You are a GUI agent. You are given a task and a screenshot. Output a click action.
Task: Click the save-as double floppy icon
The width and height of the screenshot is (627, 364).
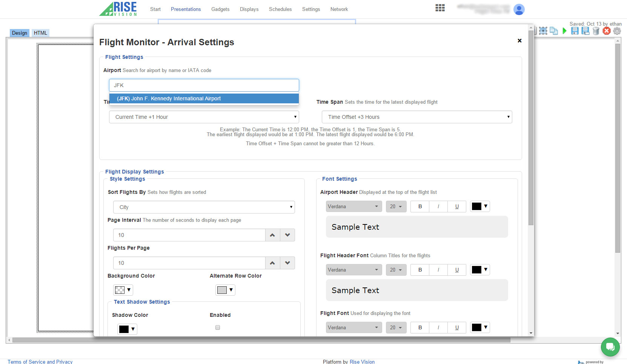(x=585, y=31)
